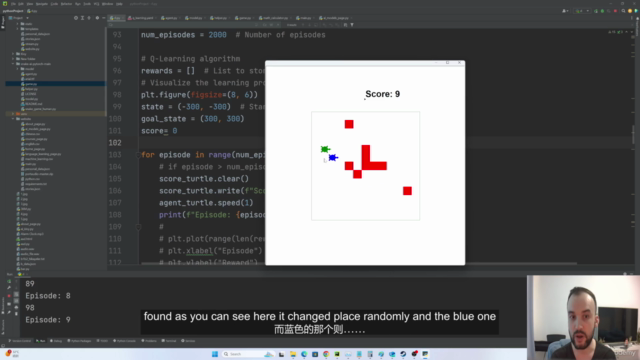
Task: Click "Episode: 9" in the Run console
Action: click(x=48, y=320)
